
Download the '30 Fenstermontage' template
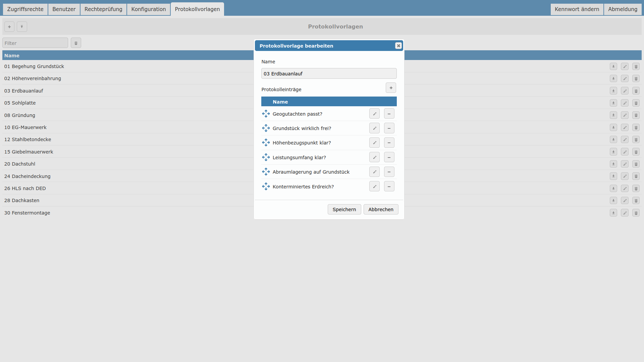(613, 213)
